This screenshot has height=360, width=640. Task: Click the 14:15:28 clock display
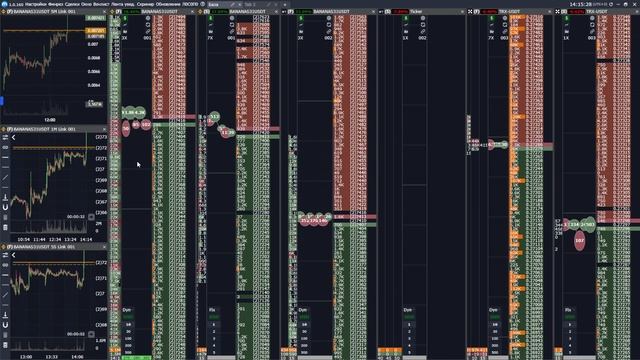pos(581,4)
